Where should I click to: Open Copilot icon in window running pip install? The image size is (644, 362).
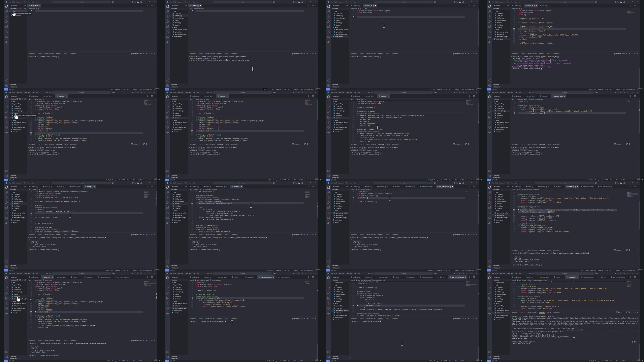(274, 2)
